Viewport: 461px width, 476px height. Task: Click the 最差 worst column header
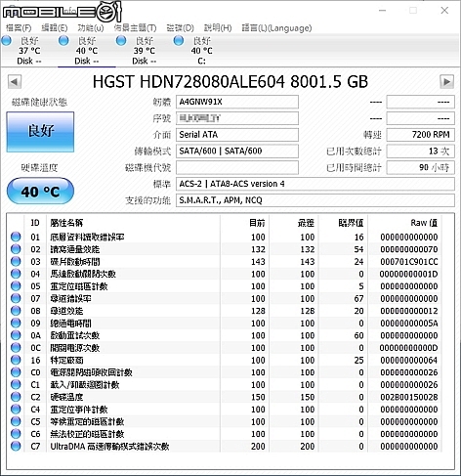tap(294, 223)
